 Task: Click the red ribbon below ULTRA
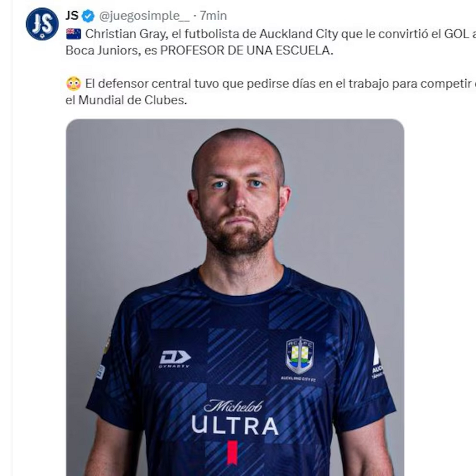[x=233, y=453]
